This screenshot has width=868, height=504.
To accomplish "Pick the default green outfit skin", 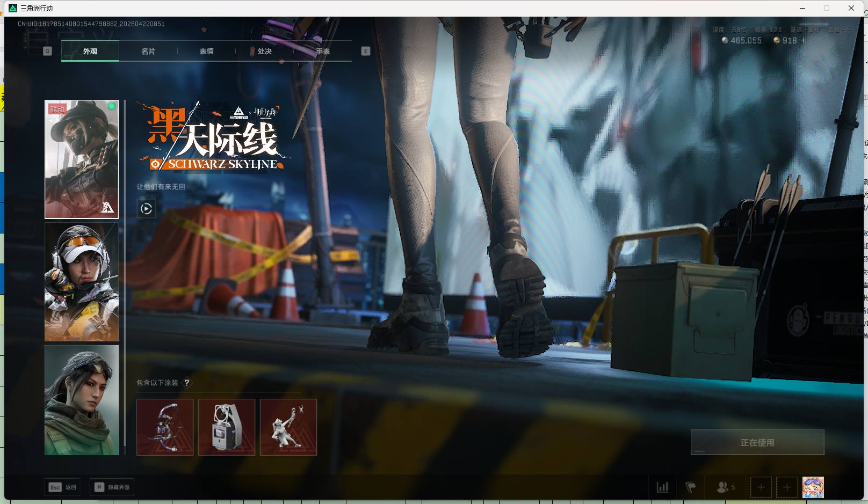I will [82, 400].
